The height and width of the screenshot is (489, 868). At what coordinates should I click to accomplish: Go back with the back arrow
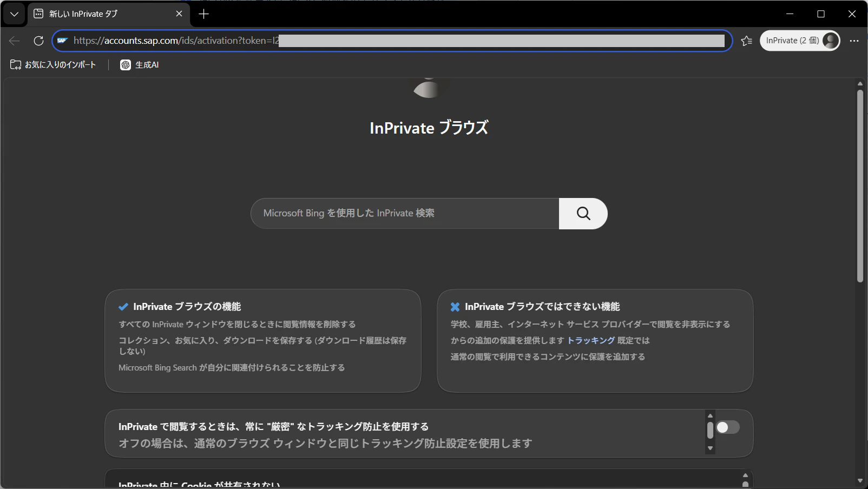15,41
